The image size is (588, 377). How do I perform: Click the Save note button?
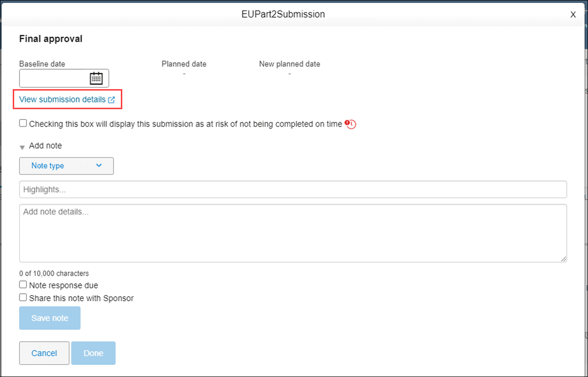coord(49,318)
